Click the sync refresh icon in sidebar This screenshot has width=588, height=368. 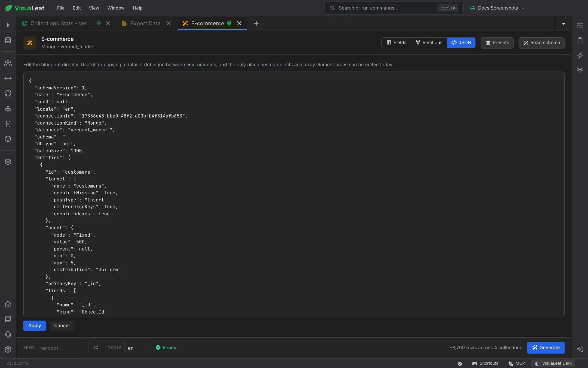8,93
